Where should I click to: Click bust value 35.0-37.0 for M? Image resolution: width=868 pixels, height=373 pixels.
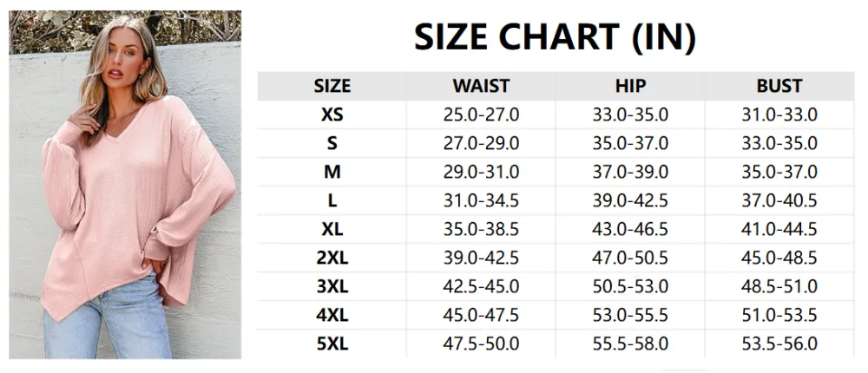tap(779, 172)
